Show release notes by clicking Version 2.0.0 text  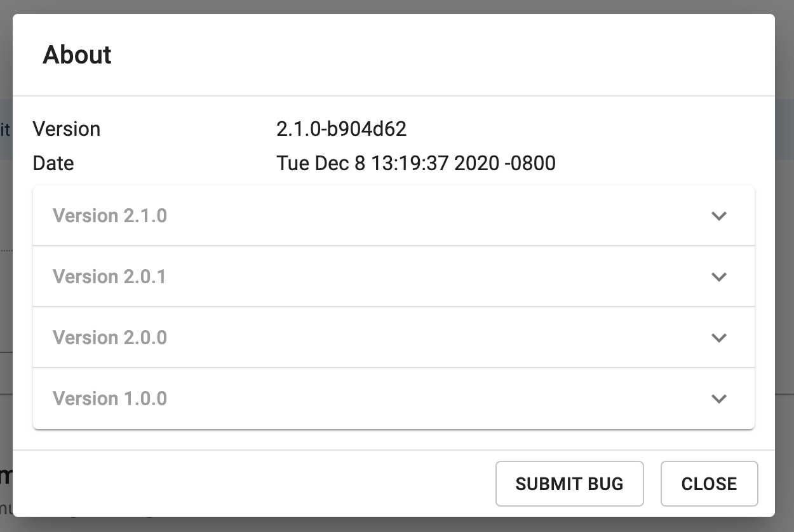(x=110, y=338)
